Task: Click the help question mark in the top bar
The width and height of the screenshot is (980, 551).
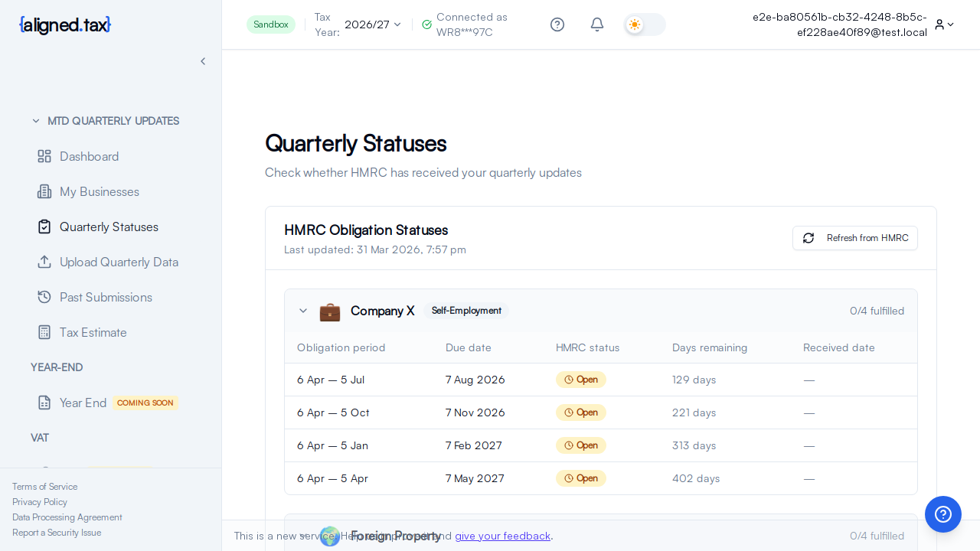Action: (557, 24)
